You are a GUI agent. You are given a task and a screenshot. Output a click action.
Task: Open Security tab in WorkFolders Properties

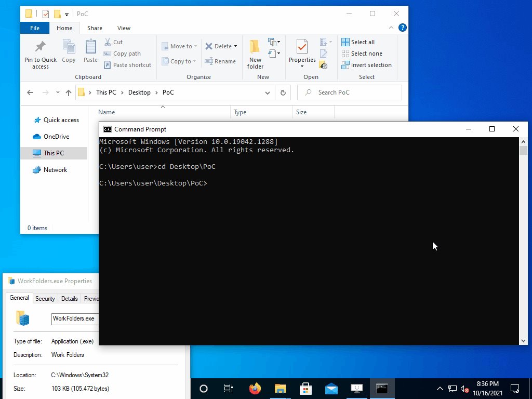click(x=45, y=299)
